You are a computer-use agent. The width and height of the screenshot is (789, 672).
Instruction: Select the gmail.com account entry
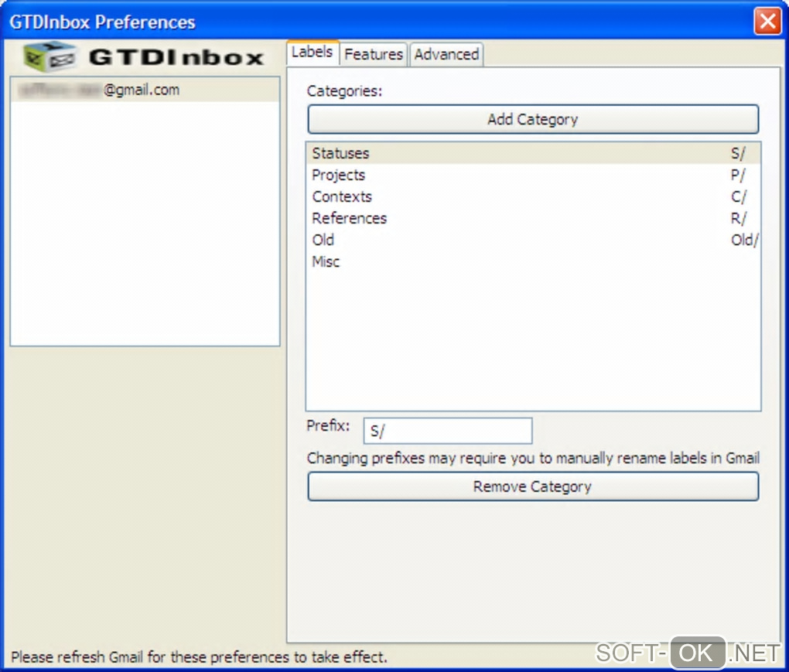[x=145, y=90]
